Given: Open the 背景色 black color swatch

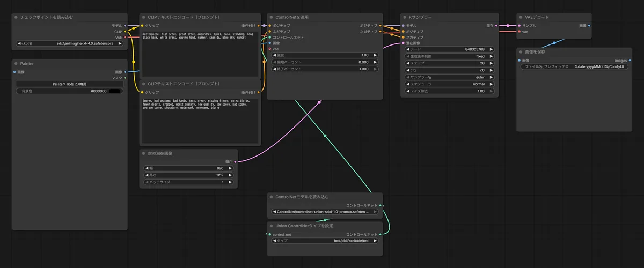Looking at the screenshot, I should coord(115,91).
